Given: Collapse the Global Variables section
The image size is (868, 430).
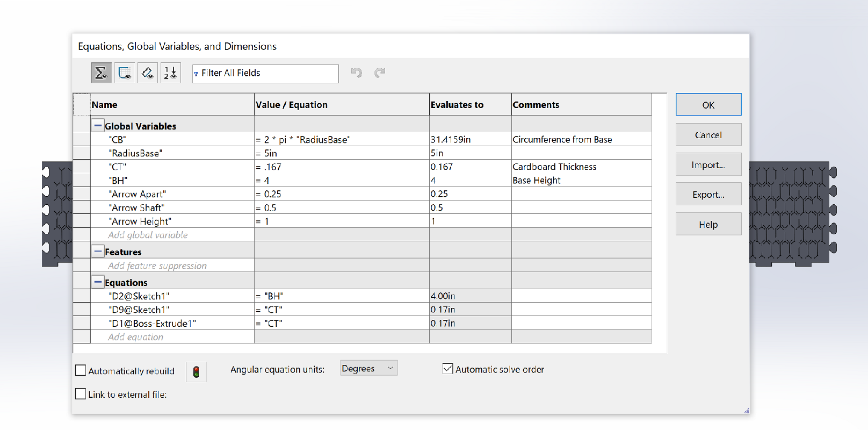Looking at the screenshot, I should pyautogui.click(x=98, y=126).
